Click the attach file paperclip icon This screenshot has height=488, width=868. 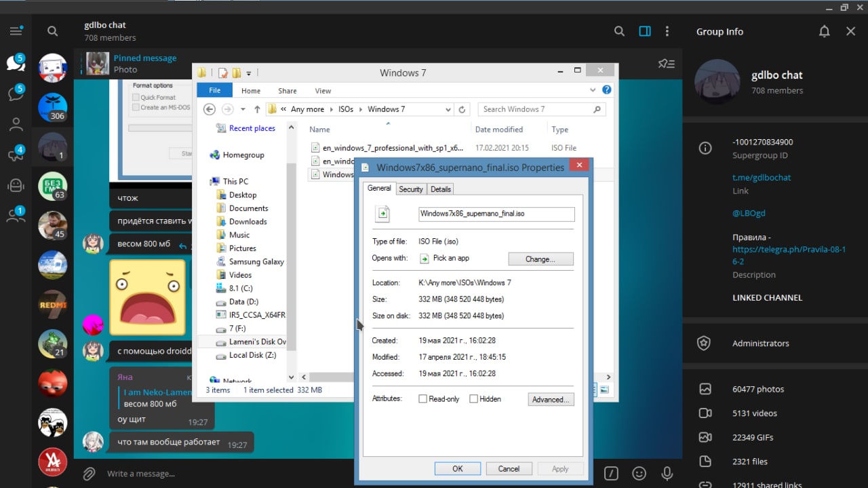coord(89,473)
